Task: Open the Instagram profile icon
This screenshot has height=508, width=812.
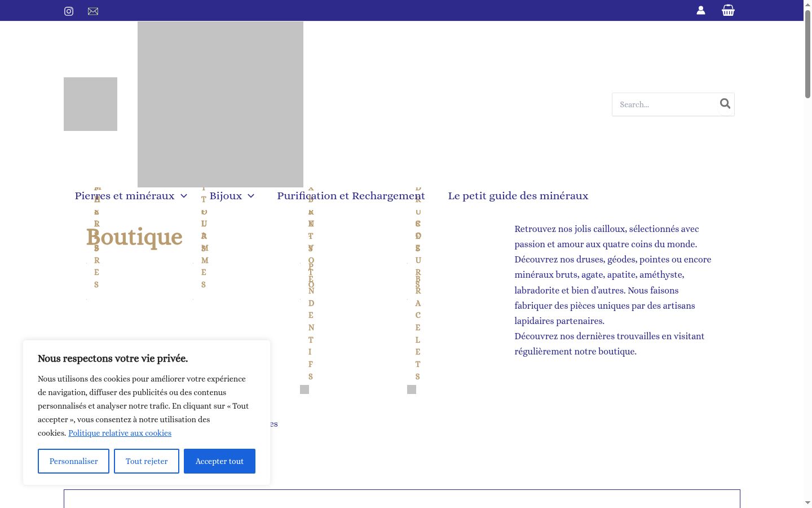Action: coord(69,11)
